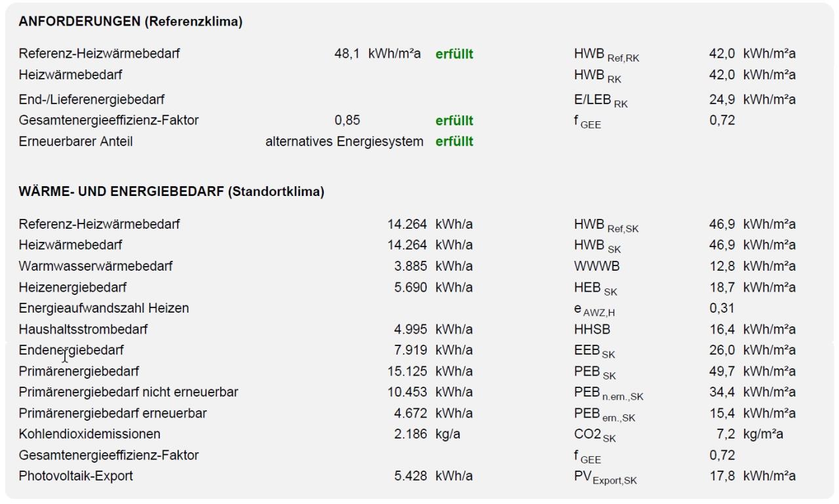The height and width of the screenshot is (504, 839).
Task: Click the ANFORDERUNGEN (Referenzklima) heading
Action: (x=130, y=22)
